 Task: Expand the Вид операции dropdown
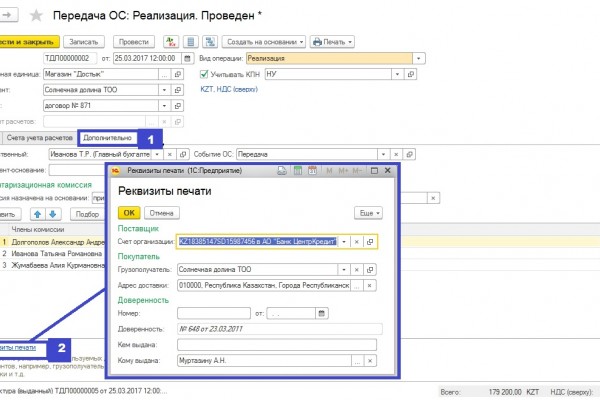pyautogui.click(x=416, y=59)
